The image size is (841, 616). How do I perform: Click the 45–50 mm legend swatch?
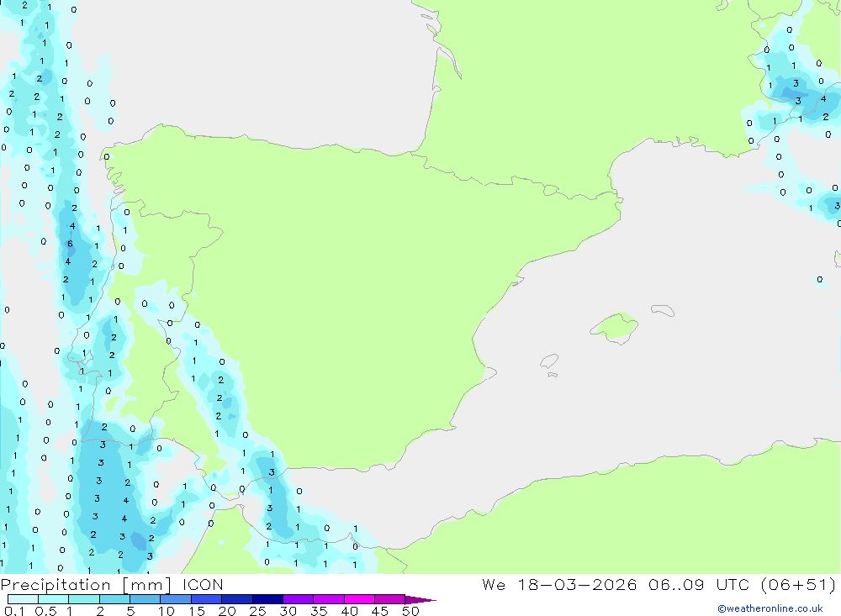click(390, 599)
